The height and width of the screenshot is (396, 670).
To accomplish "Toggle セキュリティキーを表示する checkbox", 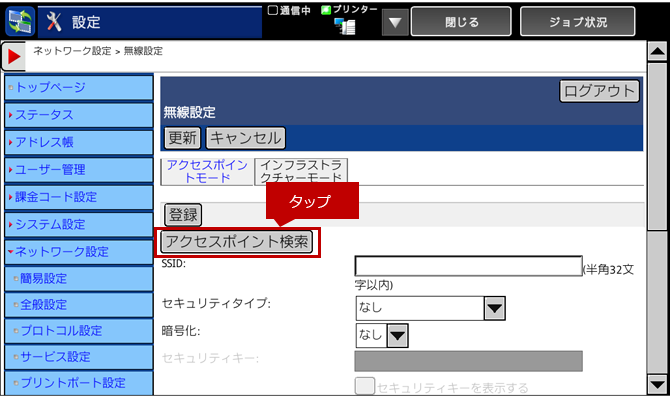I will [364, 386].
